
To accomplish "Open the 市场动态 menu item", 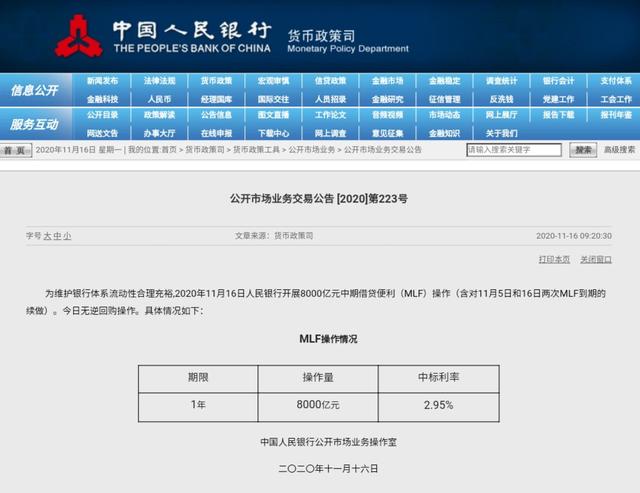I will click(444, 115).
